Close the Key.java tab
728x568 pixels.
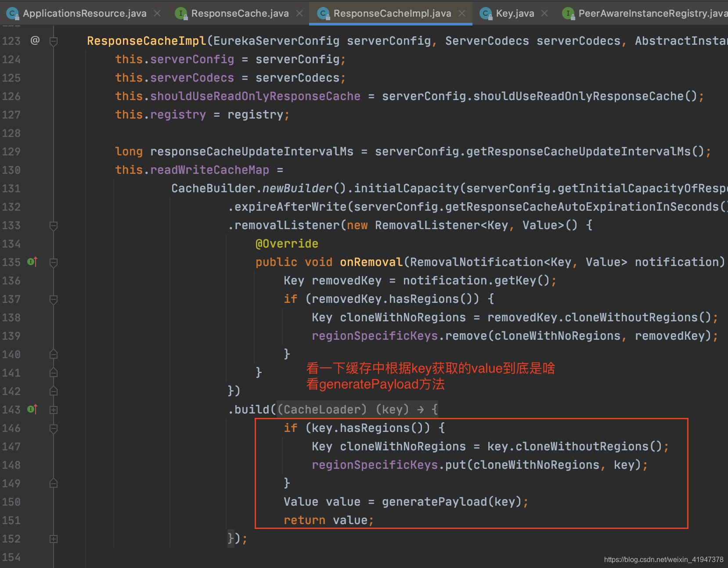(x=544, y=13)
